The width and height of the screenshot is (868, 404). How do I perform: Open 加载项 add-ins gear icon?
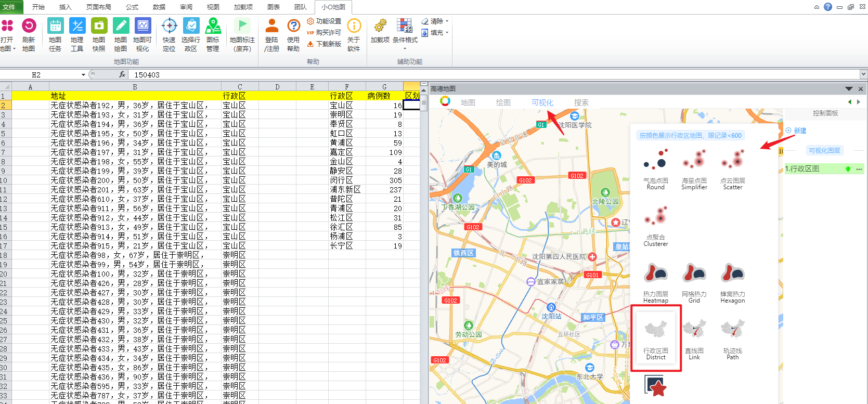380,30
